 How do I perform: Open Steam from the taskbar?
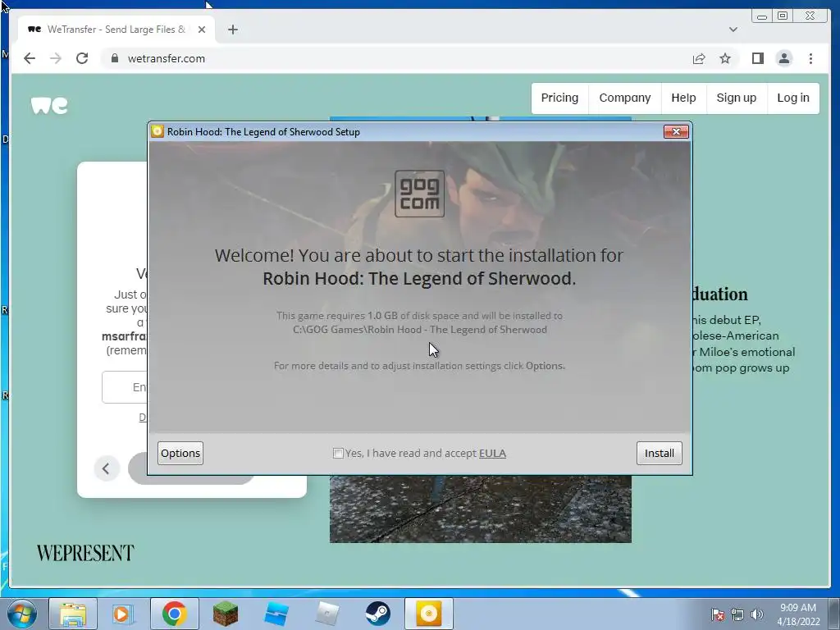coord(377,614)
